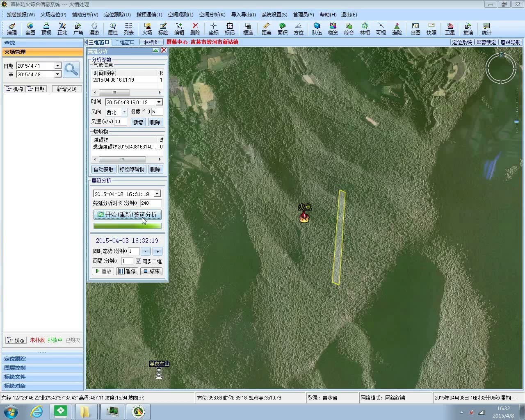The height and width of the screenshot is (420, 525).
Task: Click the 删除 red X toolbar icon
Action: click(x=195, y=29)
